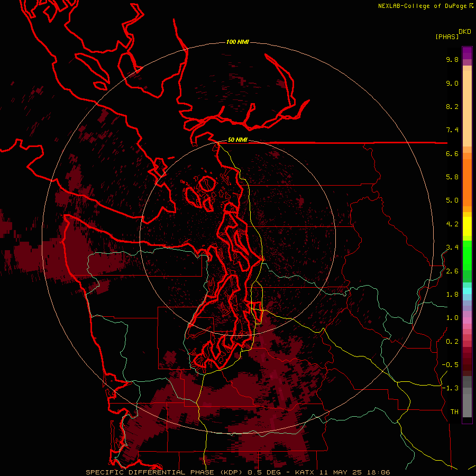
Task: Click the TH legend label
Action: pyautogui.click(x=454, y=412)
